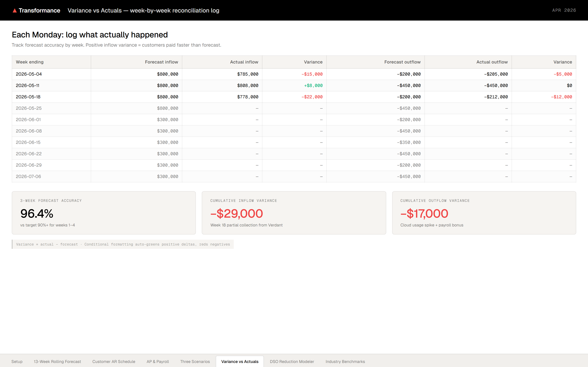Switch to the AP & Payroll tab
Screen dimensions: 588x367
158,361
